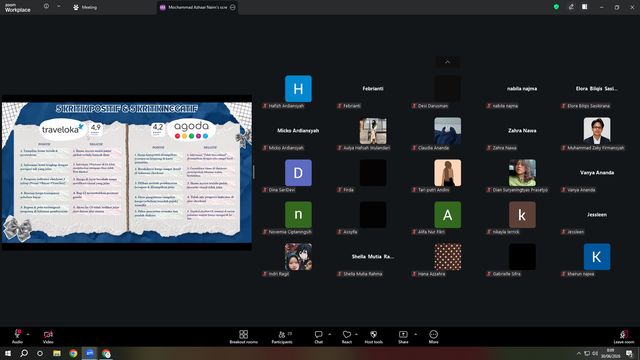Open Breakout rooms
The height and width of the screenshot is (360, 640).
coord(244,337)
